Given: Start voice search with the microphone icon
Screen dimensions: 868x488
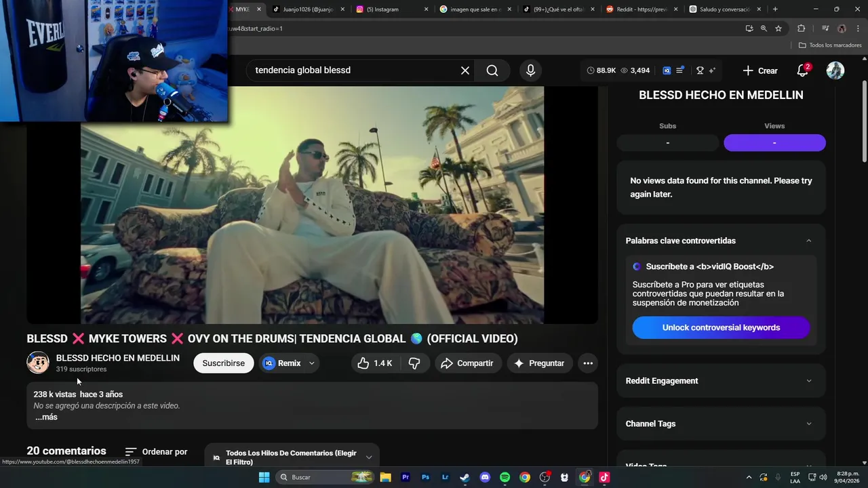Looking at the screenshot, I should click(530, 70).
